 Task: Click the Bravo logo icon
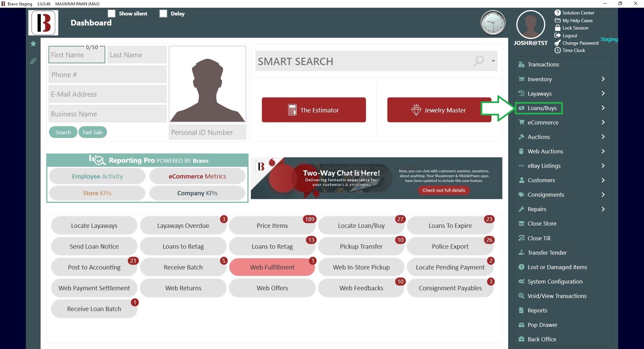tap(43, 23)
